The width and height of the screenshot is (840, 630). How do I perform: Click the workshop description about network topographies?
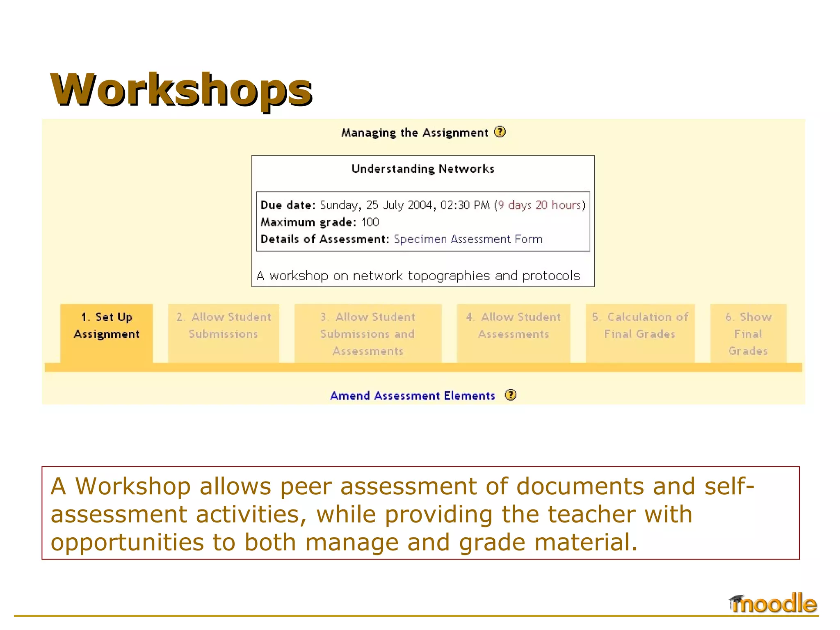point(418,276)
